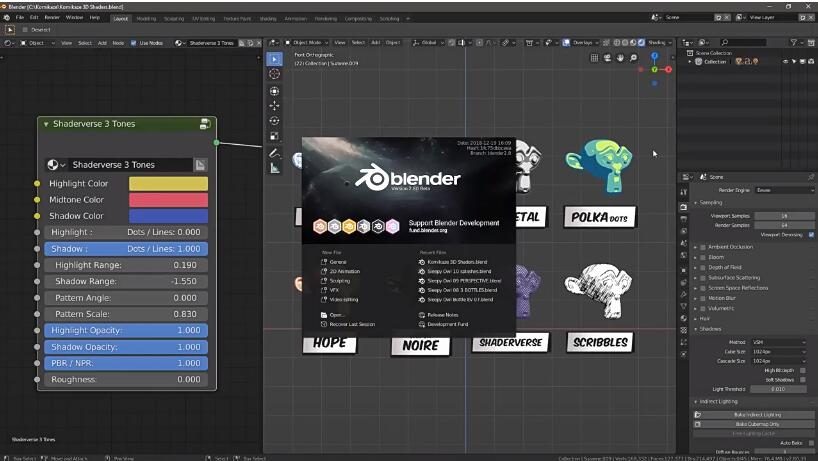Select the Select Box tool in viewport toolbar
818x461 pixels.
(x=274, y=59)
